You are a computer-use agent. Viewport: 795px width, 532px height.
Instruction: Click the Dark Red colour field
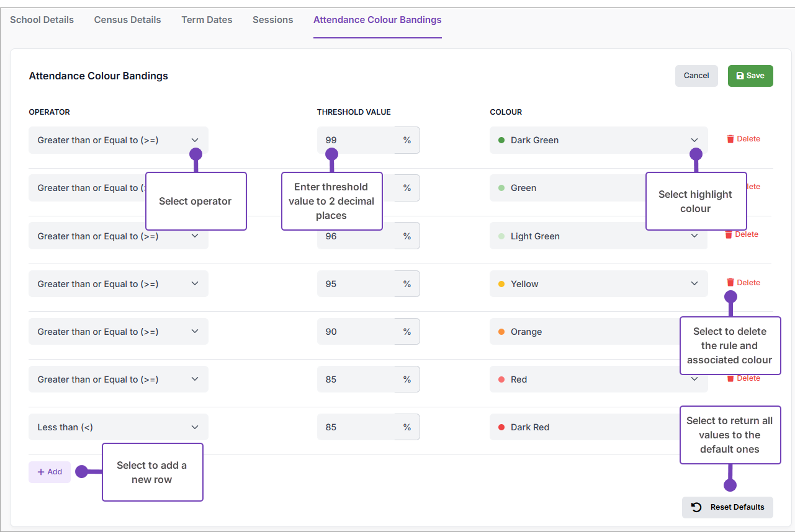pos(583,427)
